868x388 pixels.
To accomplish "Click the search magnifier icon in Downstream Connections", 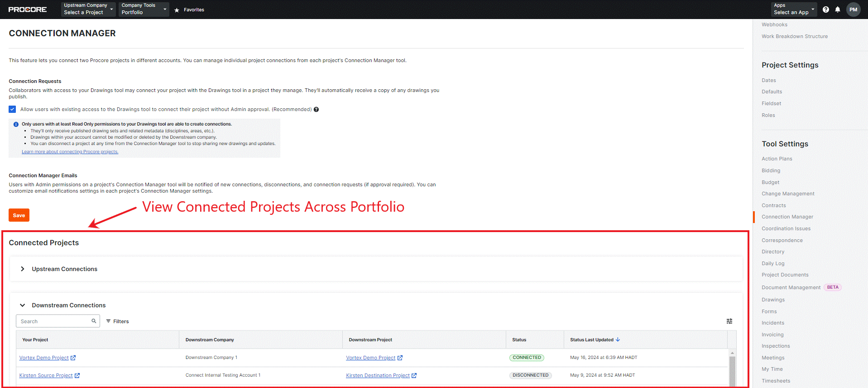I will (94, 321).
